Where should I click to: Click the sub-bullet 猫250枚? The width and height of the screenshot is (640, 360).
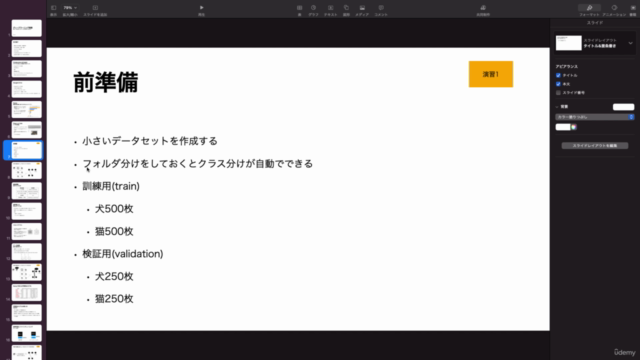coord(114,299)
